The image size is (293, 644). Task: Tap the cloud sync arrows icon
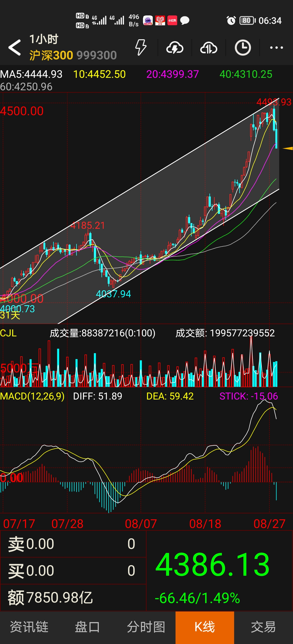point(209,48)
